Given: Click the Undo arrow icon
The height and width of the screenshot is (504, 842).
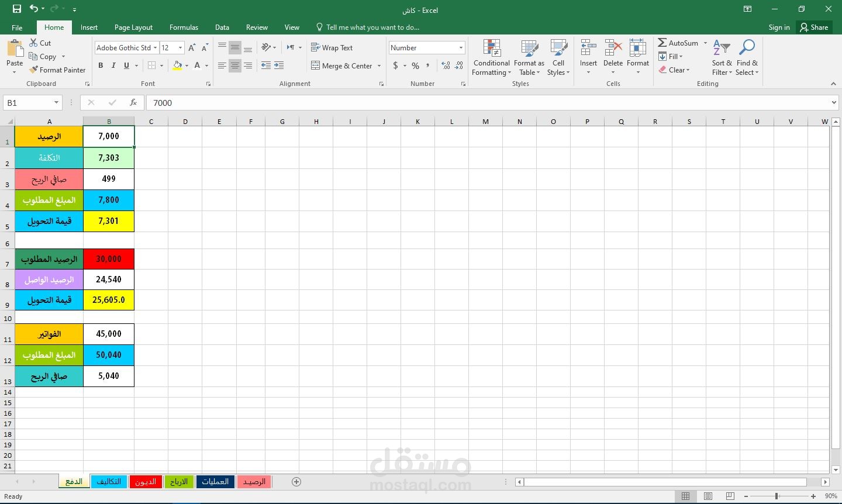Looking at the screenshot, I should coord(34,9).
